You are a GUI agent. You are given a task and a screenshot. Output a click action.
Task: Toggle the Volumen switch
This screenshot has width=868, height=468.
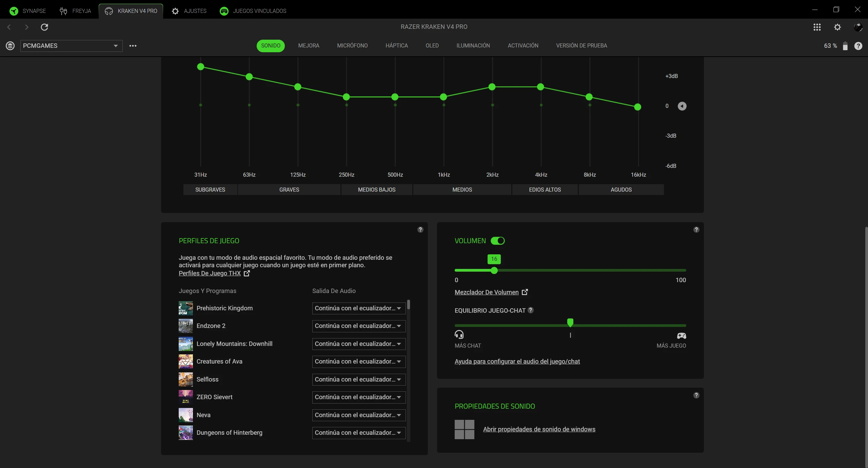(x=498, y=241)
